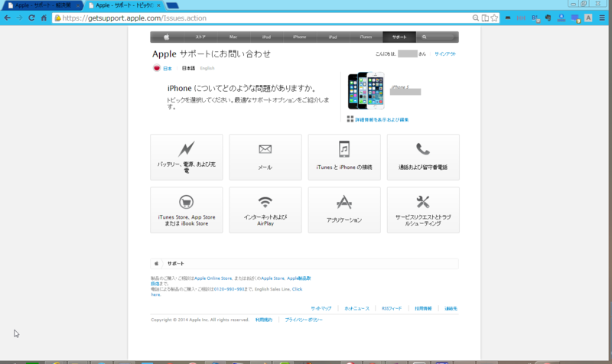This screenshot has width=612, height=364.
Task: Click the 日本 country link
Action: tap(168, 68)
